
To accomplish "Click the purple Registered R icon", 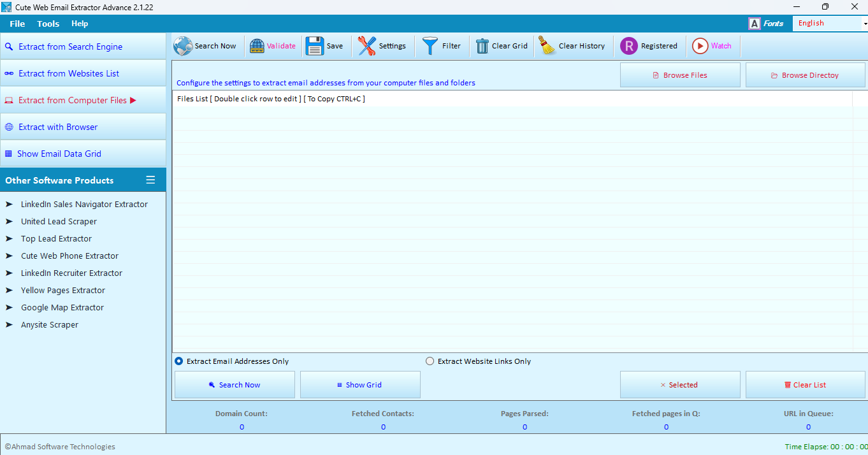I will [x=629, y=46].
